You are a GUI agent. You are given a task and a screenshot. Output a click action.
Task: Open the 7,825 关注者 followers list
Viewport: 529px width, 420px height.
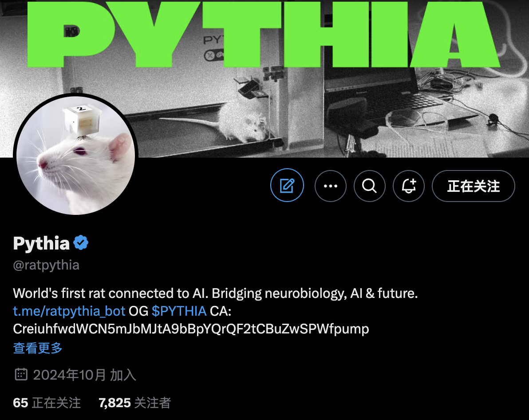[x=134, y=403]
